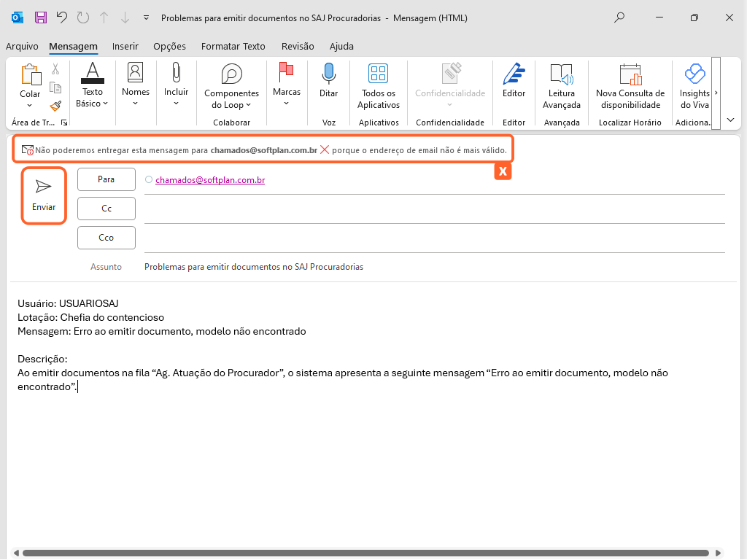Click the Copy icon

pos(55,87)
